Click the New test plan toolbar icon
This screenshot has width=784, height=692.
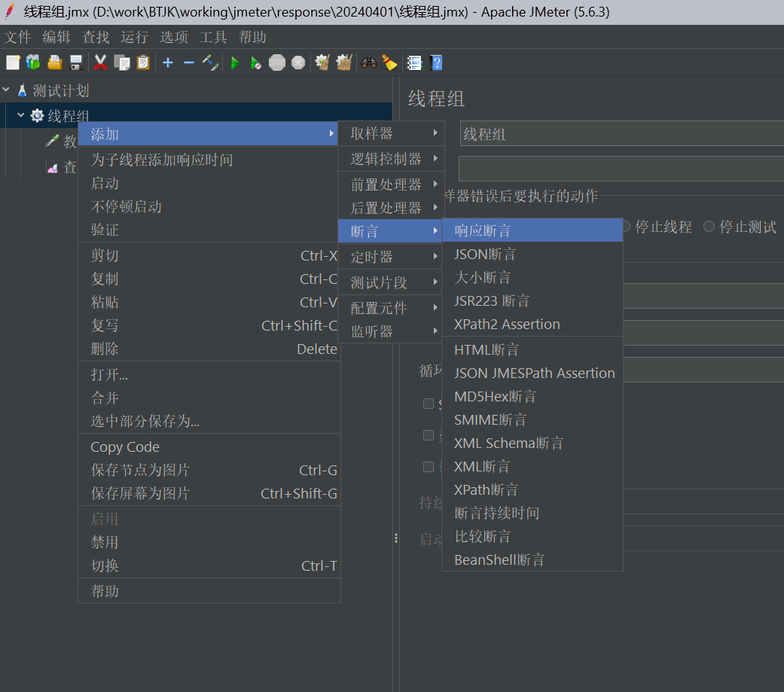tap(13, 62)
